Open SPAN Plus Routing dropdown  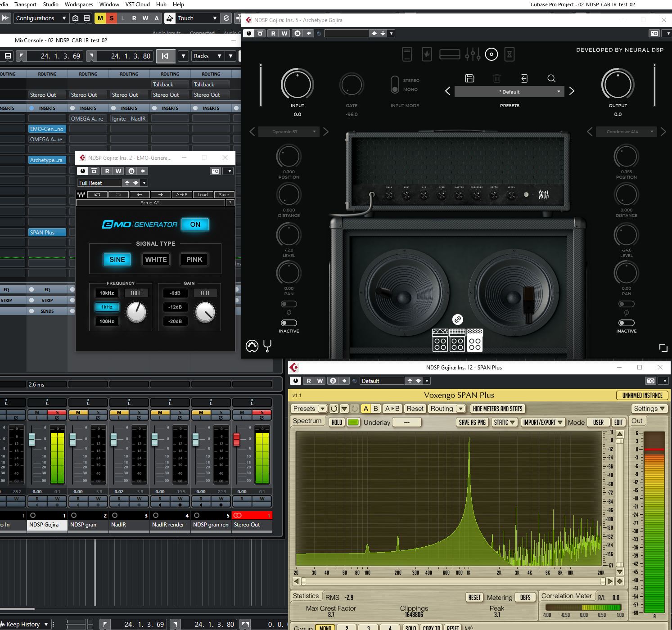[x=447, y=409]
